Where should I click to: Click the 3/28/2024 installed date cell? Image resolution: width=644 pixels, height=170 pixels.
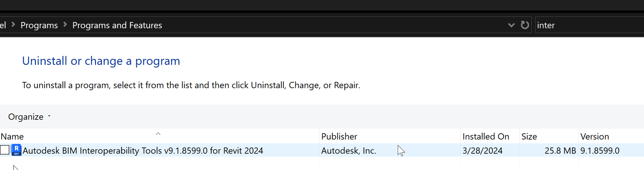[x=482, y=151]
